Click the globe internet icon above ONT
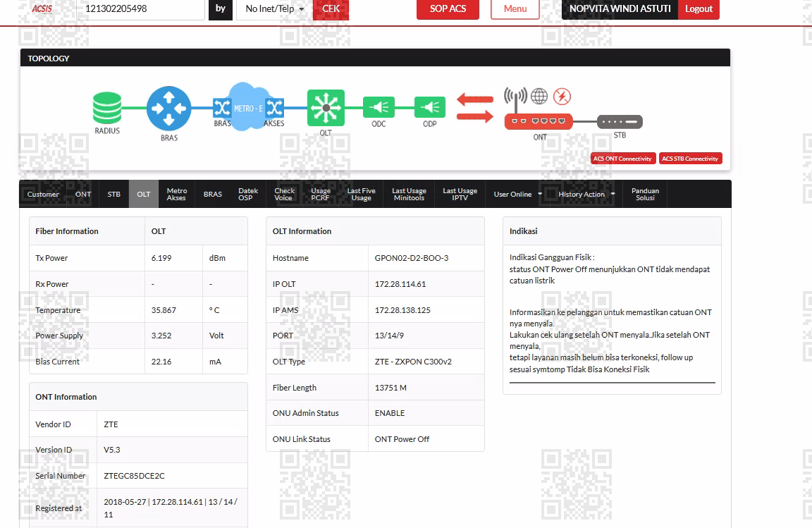 [x=539, y=96]
